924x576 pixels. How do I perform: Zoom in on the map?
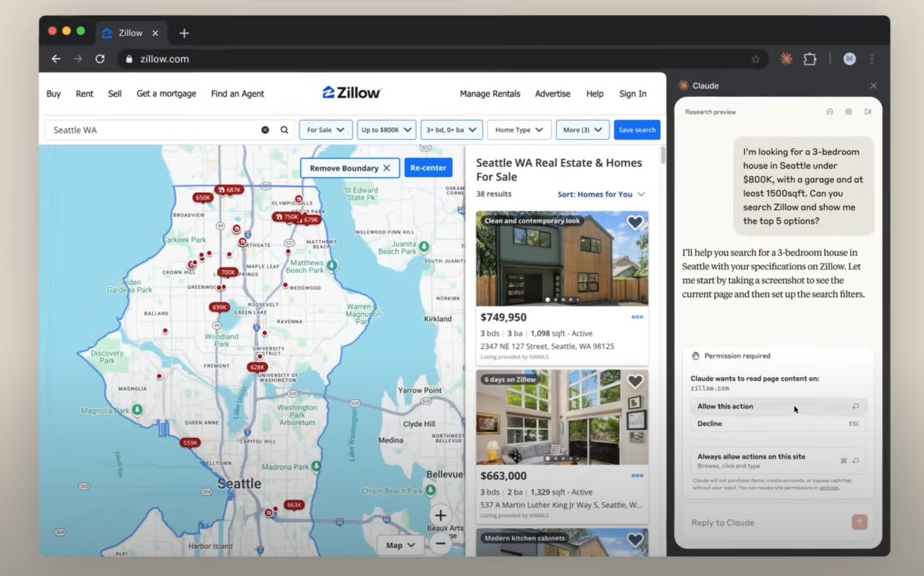[440, 516]
